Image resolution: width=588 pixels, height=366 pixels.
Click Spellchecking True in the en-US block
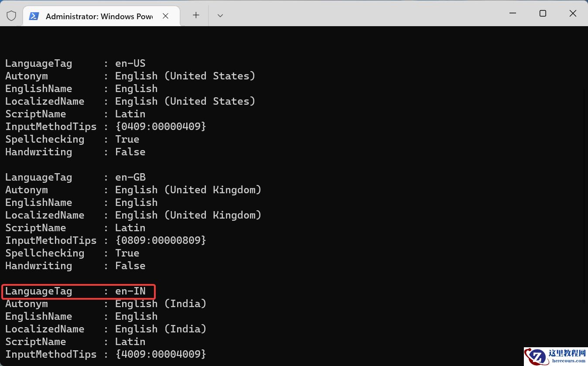pos(72,139)
